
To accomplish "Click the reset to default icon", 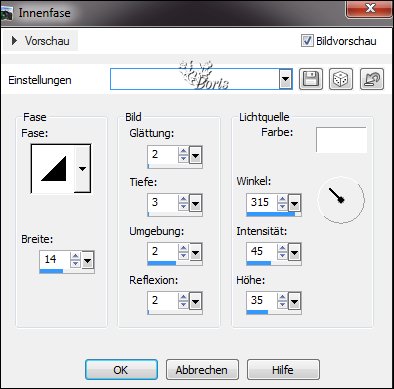I will [x=372, y=79].
